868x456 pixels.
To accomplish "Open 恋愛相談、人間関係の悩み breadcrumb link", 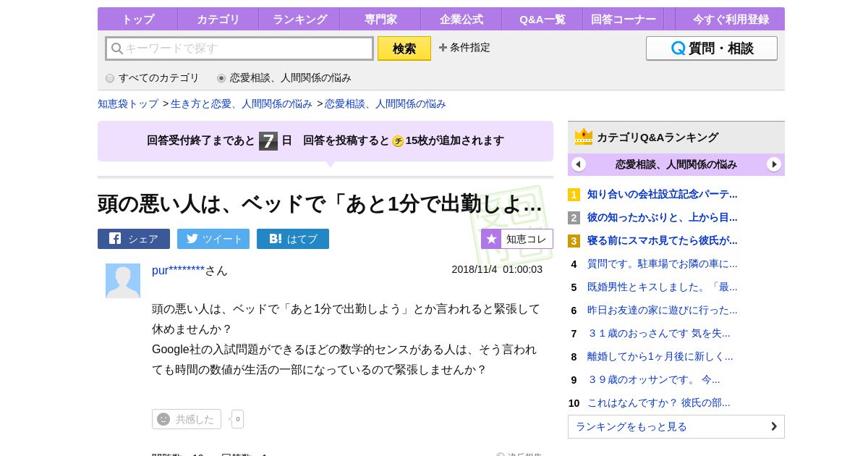I will point(386,104).
